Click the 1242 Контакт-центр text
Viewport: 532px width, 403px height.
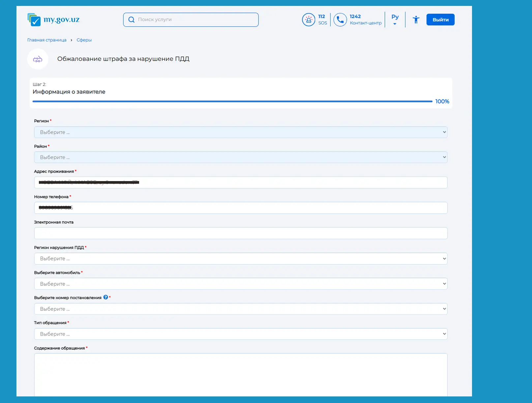coord(366,20)
